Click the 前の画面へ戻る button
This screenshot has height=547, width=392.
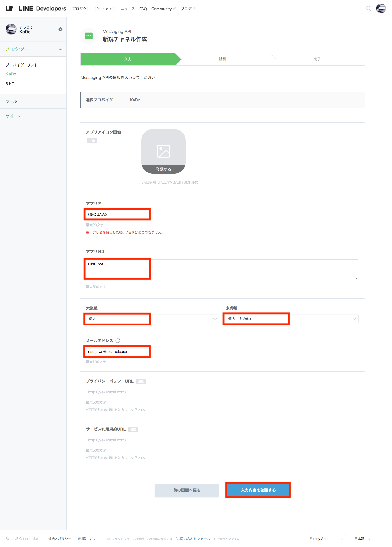pyautogui.click(x=187, y=490)
